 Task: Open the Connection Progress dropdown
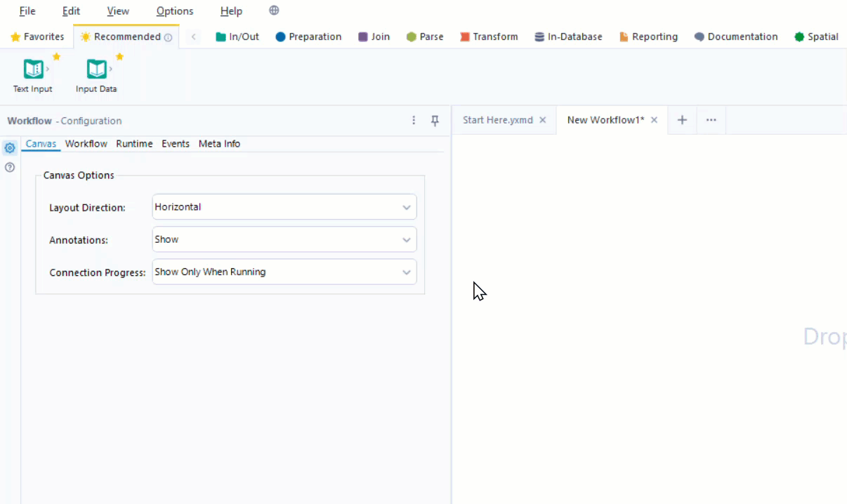pos(284,272)
